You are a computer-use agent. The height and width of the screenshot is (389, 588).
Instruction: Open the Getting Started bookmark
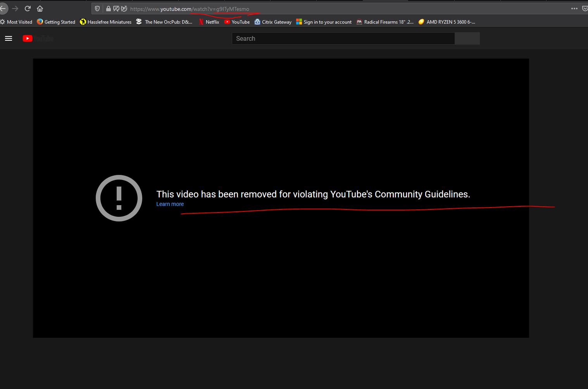(x=56, y=22)
